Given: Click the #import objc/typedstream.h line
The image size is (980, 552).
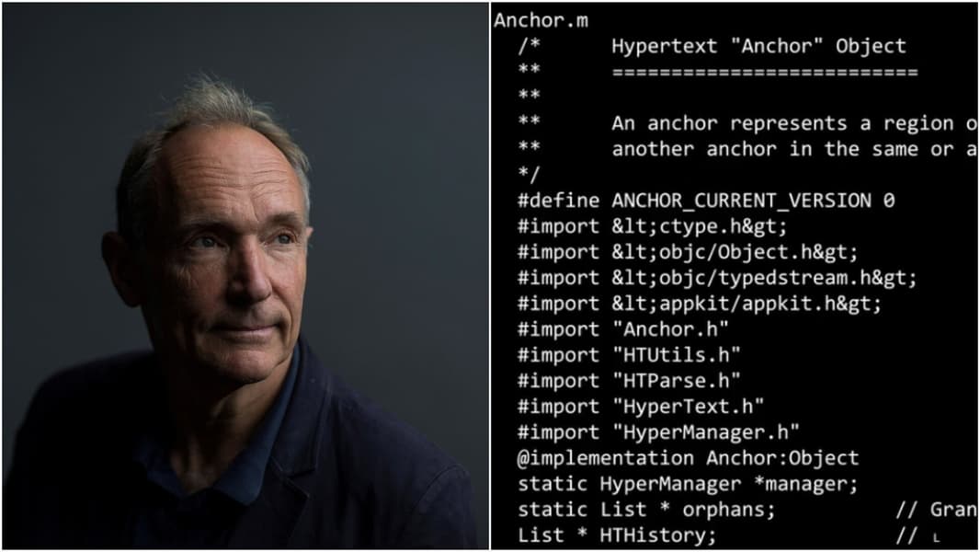Looking at the screenshot, I should [717, 278].
